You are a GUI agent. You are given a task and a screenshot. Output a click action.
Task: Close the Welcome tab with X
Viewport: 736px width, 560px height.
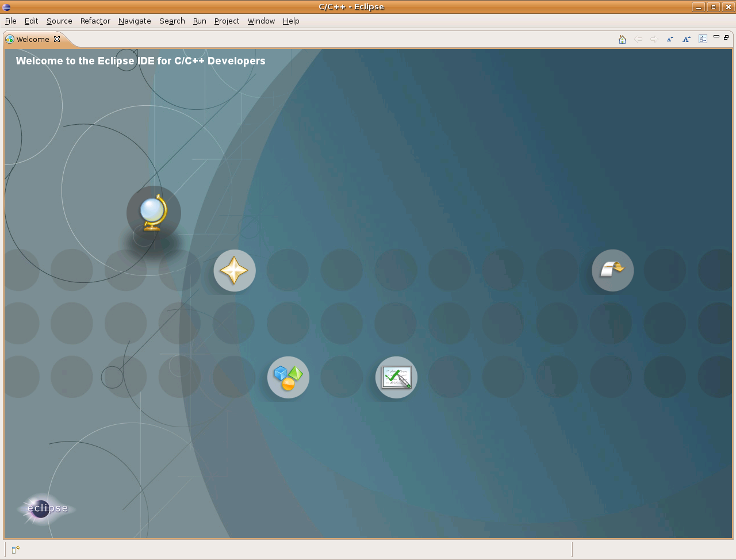coord(57,39)
